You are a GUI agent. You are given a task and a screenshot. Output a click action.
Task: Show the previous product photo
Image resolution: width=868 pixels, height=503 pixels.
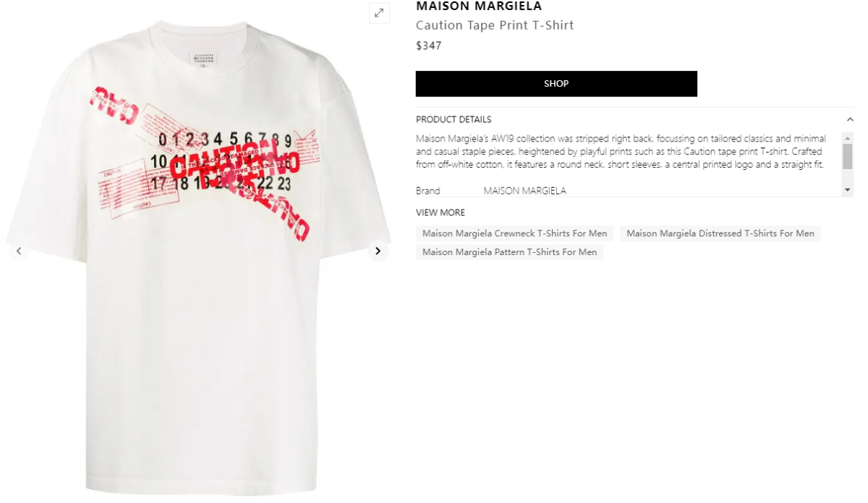click(x=19, y=251)
